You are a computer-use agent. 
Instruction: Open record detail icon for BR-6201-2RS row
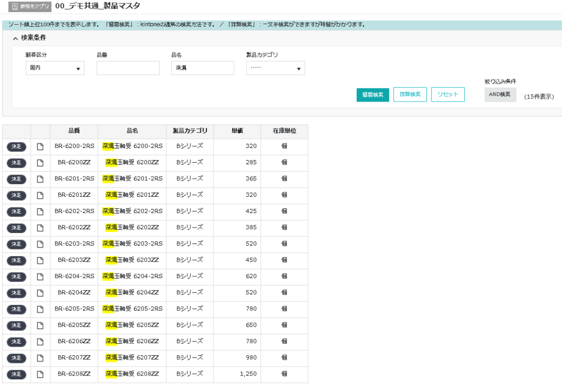click(x=40, y=179)
